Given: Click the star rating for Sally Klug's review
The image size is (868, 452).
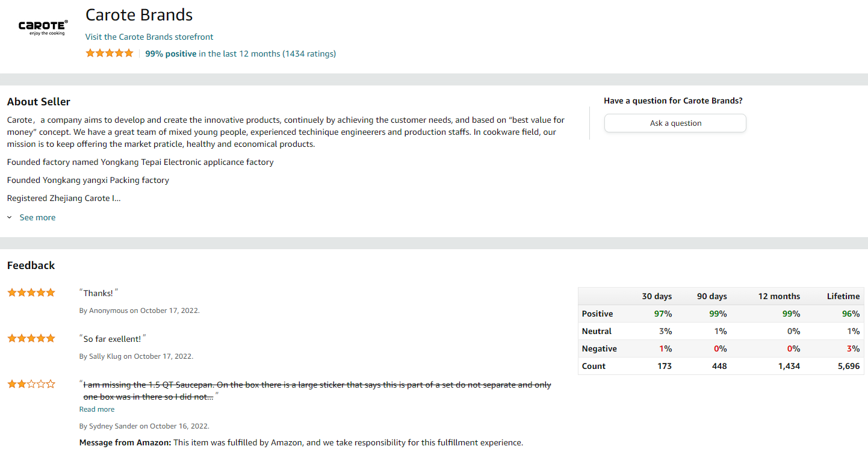Looking at the screenshot, I should click(x=31, y=338).
